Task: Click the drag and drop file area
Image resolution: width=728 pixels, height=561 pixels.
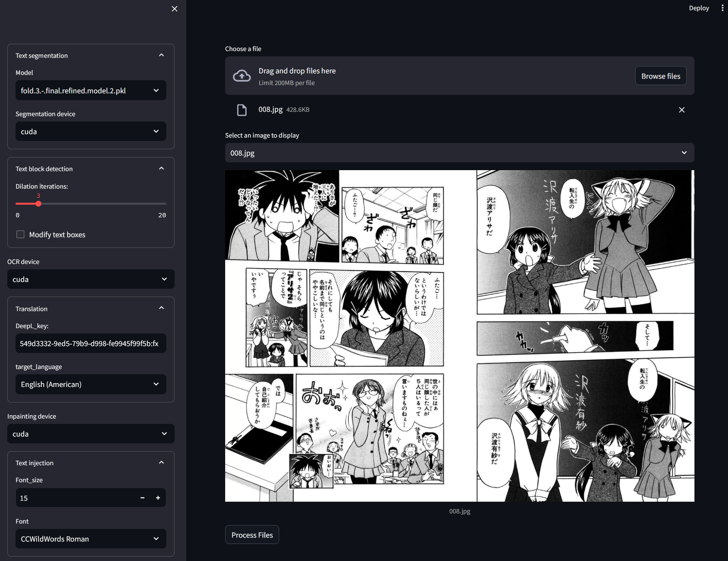Action: 460,76
